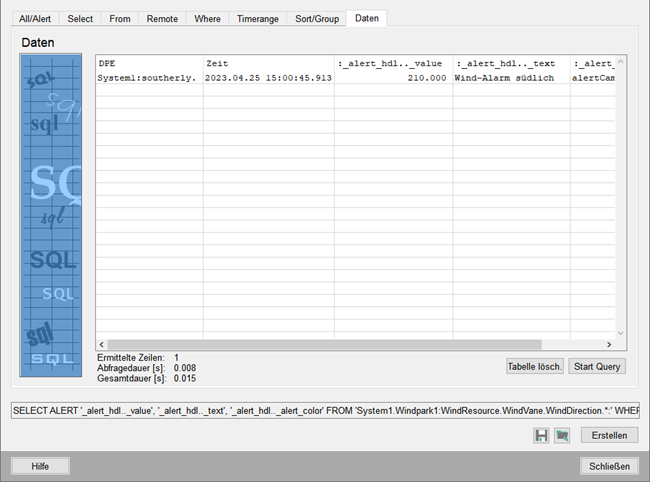Viewport: 650px width, 483px height.
Task: Open the Sort/Group tab
Action: (x=317, y=18)
